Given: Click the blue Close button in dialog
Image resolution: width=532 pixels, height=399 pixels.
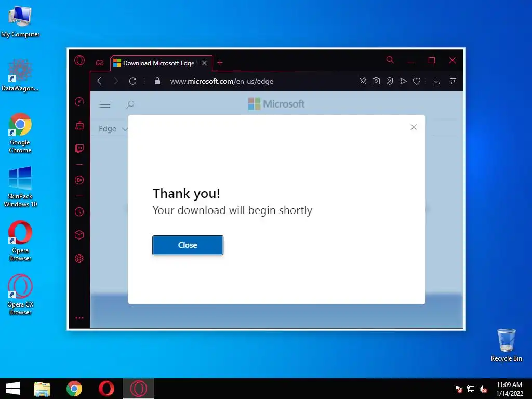Looking at the screenshot, I should 188,245.
